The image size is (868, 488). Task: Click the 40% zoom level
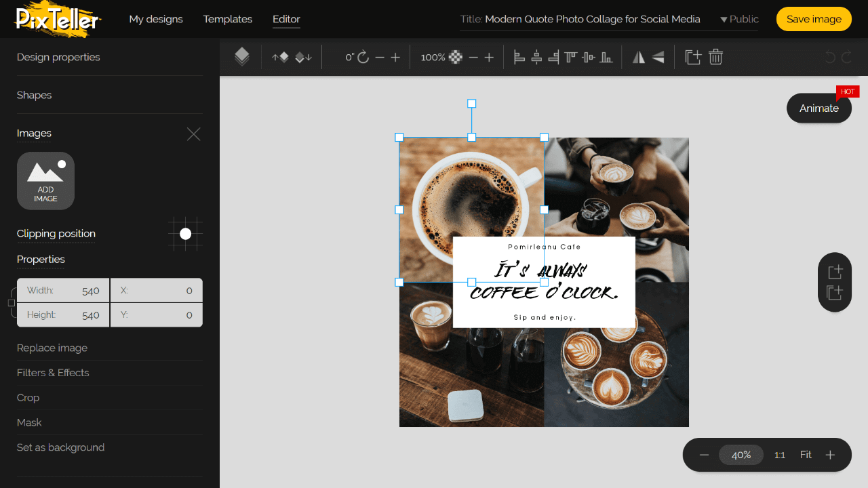click(741, 455)
